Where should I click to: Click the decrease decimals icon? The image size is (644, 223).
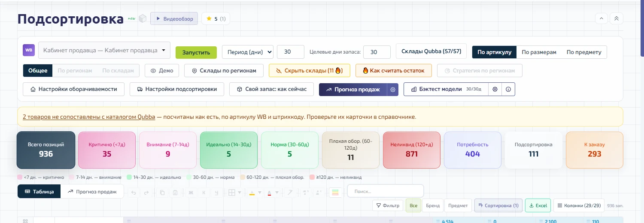pyautogui.click(x=305, y=193)
